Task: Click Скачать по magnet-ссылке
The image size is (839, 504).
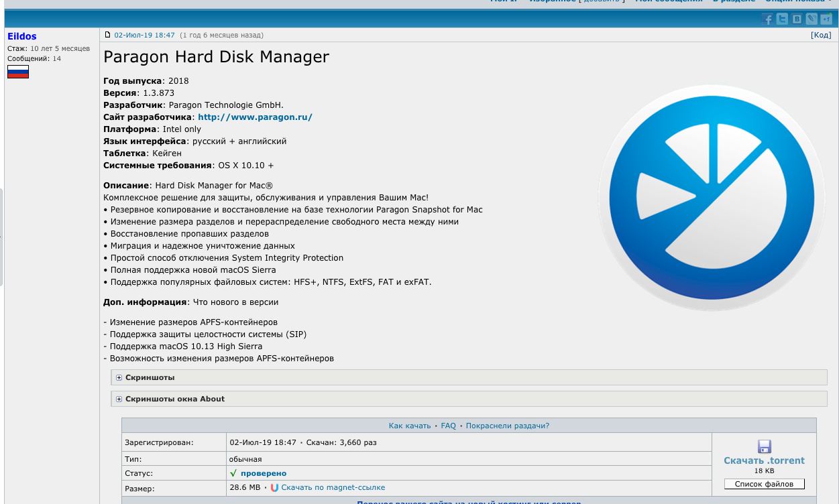Action: click(333, 487)
